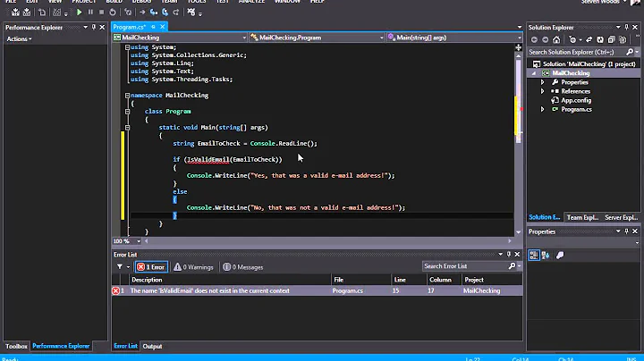The height and width of the screenshot is (361, 644).
Task: Click the Step Out toolbar icon
Action: [x=176, y=13]
